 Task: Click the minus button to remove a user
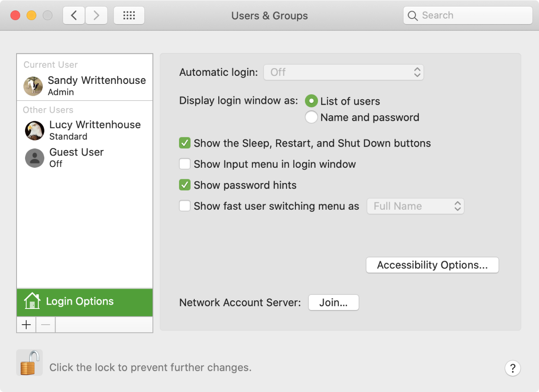coord(45,324)
